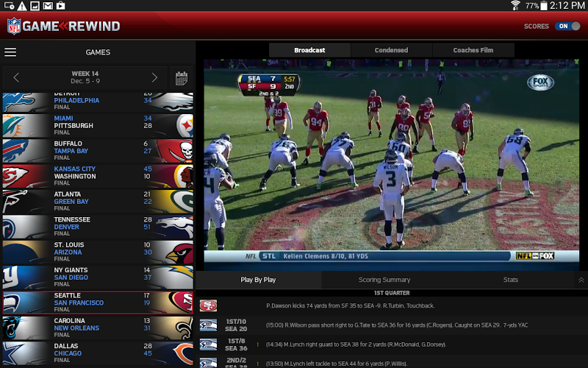
Task: Switch to the Coaches Film tab
Action: [x=473, y=50]
